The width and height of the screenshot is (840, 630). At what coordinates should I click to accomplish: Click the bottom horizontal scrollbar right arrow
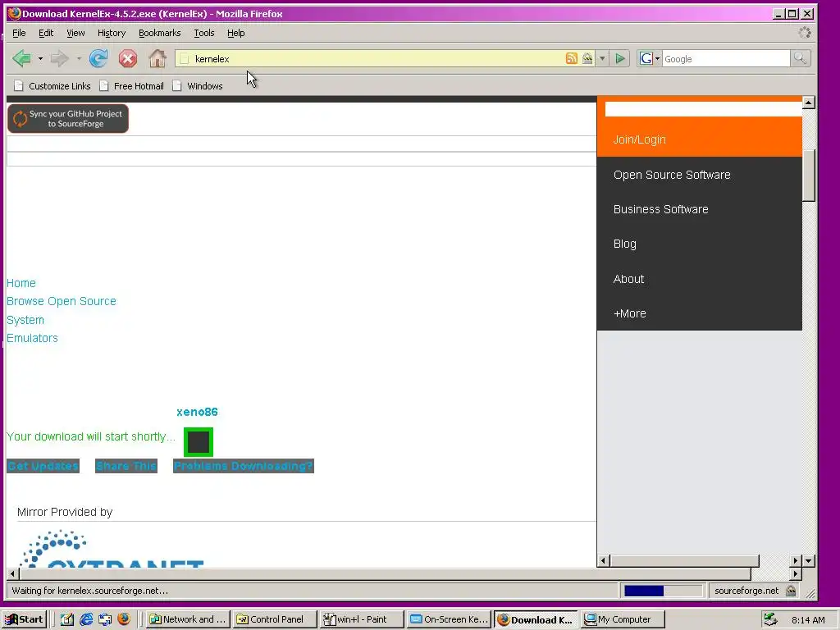pyautogui.click(x=796, y=573)
